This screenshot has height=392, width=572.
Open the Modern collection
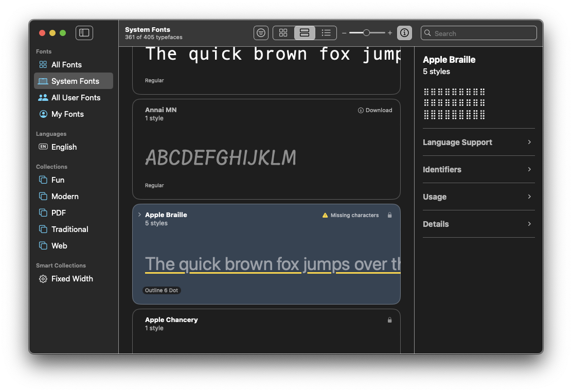point(74,196)
